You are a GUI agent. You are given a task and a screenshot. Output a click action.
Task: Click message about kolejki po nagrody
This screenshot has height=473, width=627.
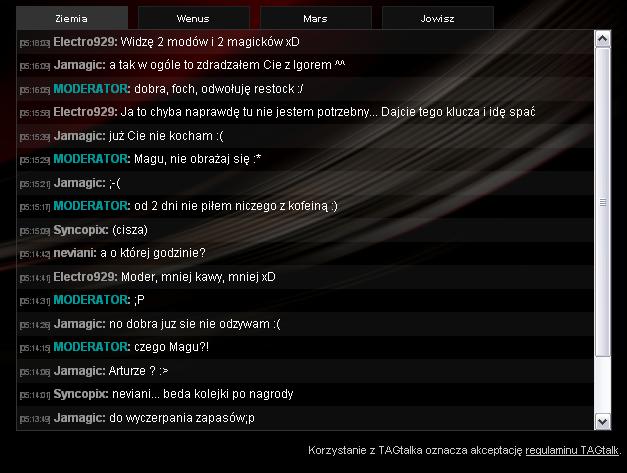[x=203, y=394]
